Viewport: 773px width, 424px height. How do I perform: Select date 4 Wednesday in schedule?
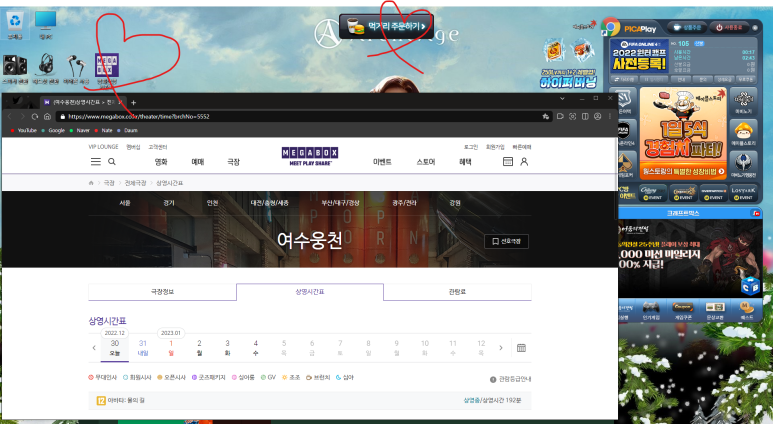(x=255, y=348)
